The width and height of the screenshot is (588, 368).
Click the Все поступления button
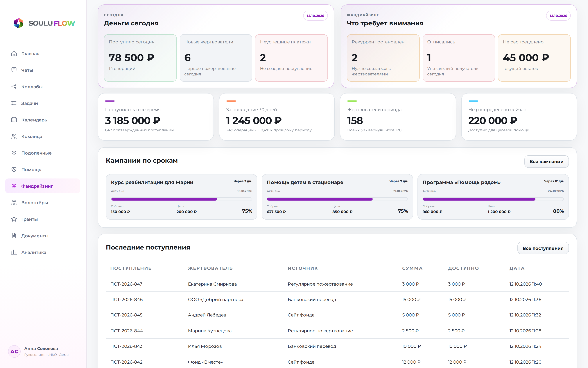coord(543,248)
